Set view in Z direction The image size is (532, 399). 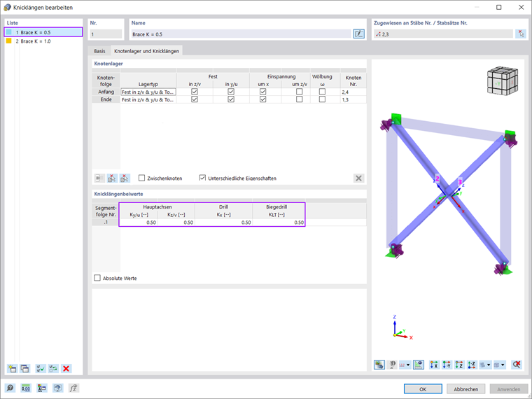(x=459, y=365)
